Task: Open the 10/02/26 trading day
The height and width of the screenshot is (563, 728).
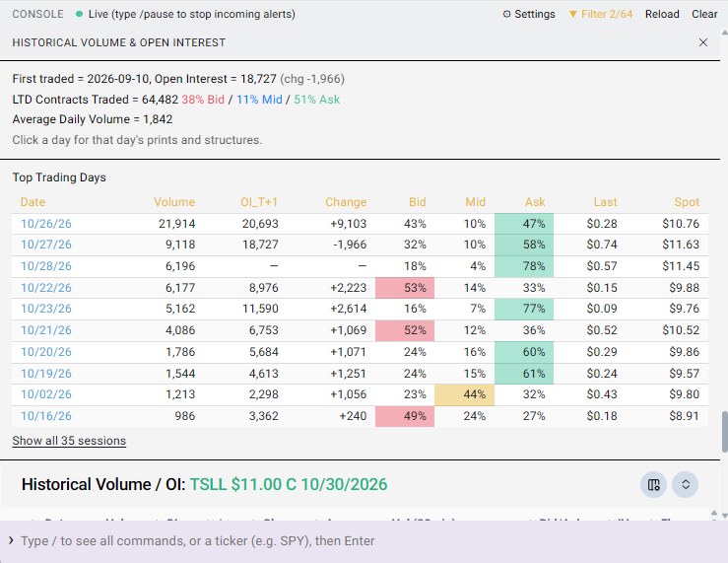Action: pos(46,394)
